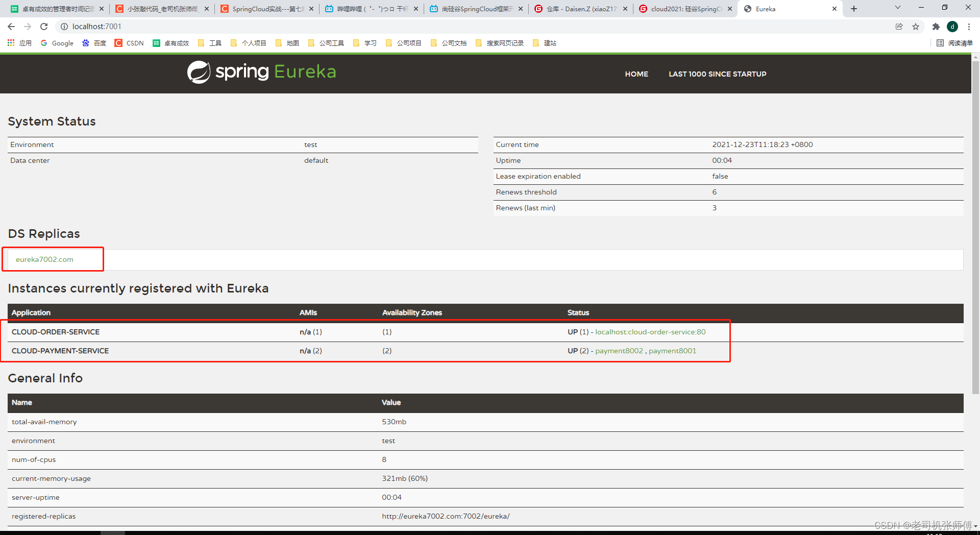
Task: Open the extensions puzzle icon
Action: pyautogui.click(x=936, y=27)
